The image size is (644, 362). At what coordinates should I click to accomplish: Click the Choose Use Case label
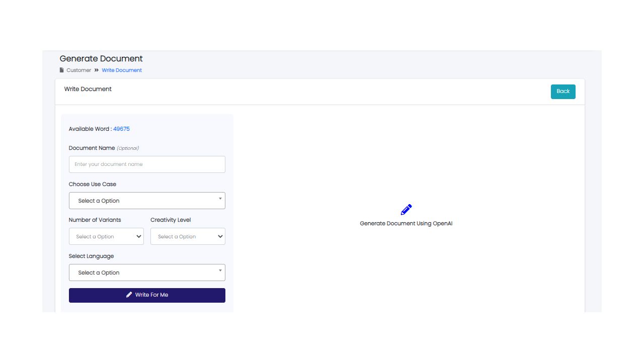(93, 184)
